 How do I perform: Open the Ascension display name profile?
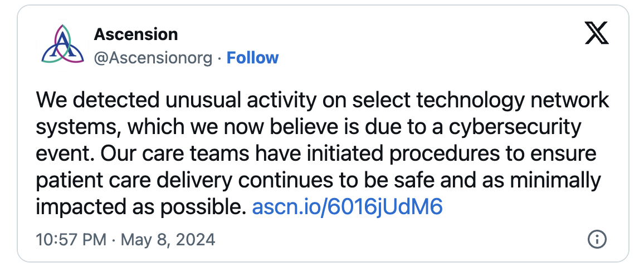[x=136, y=34]
